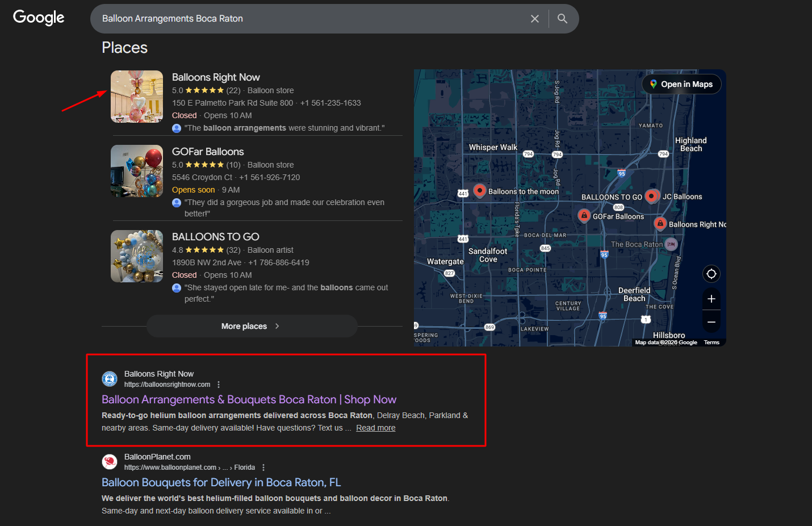Open Balloon Bouquets for Delivery in Boca Raton link

click(221, 482)
